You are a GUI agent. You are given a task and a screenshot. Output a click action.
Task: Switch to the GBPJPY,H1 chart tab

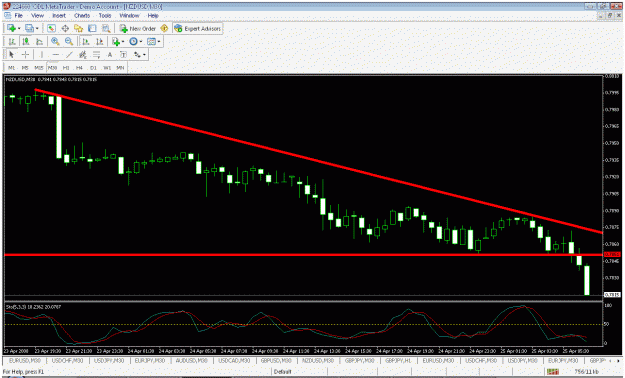pyautogui.click(x=398, y=360)
